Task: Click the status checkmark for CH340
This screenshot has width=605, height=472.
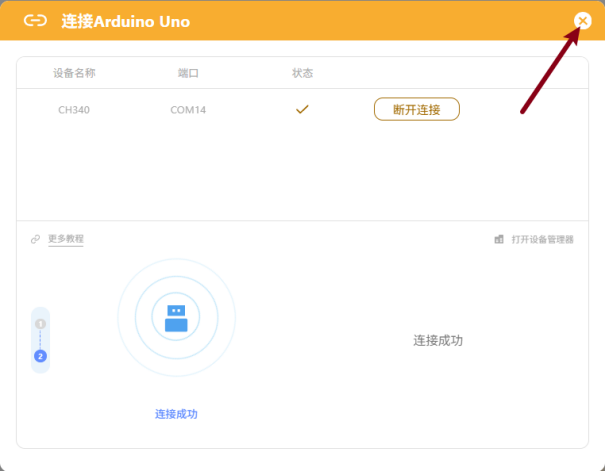Action: (x=302, y=110)
